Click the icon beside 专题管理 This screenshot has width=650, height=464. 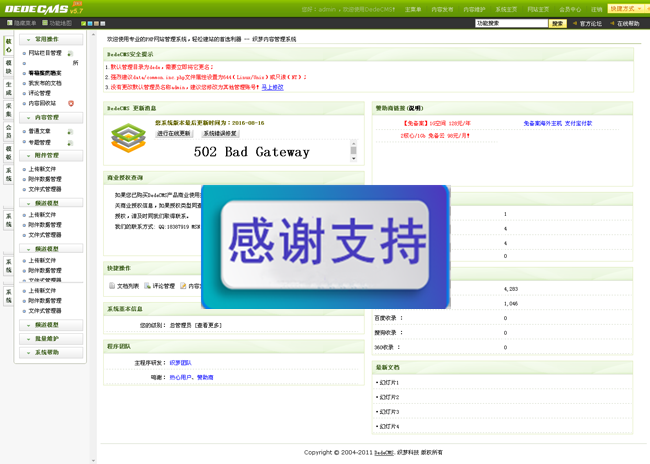click(70, 143)
